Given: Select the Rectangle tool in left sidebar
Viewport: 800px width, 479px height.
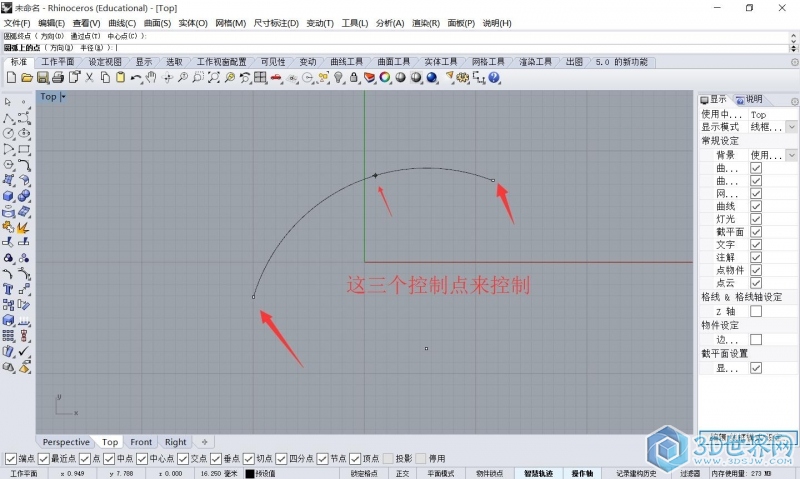Looking at the screenshot, I should (x=24, y=149).
